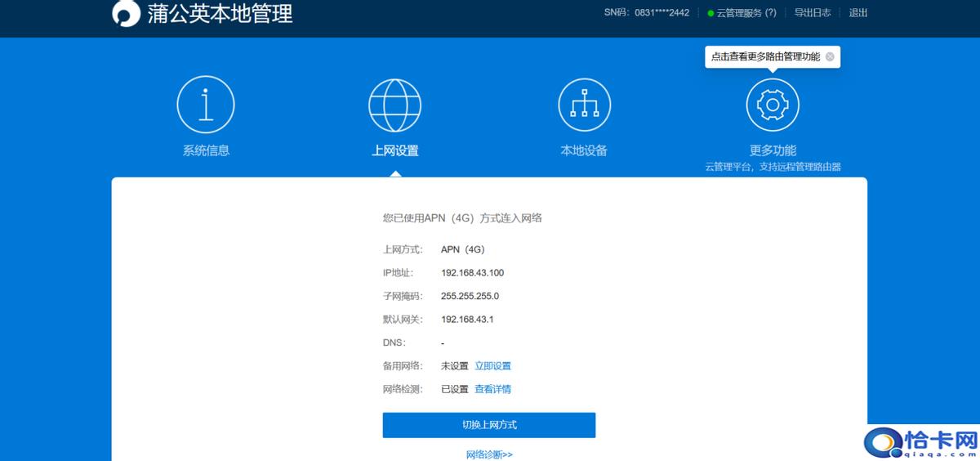Viewport: 980px width, 461px height.
Task: Open 查看详情 for 网络检测
Action: pos(492,389)
